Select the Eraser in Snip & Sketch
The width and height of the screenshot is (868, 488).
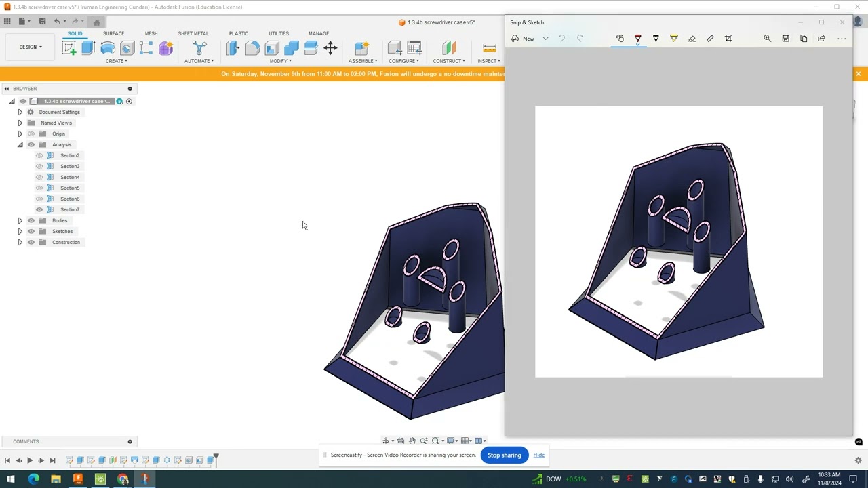(692, 39)
